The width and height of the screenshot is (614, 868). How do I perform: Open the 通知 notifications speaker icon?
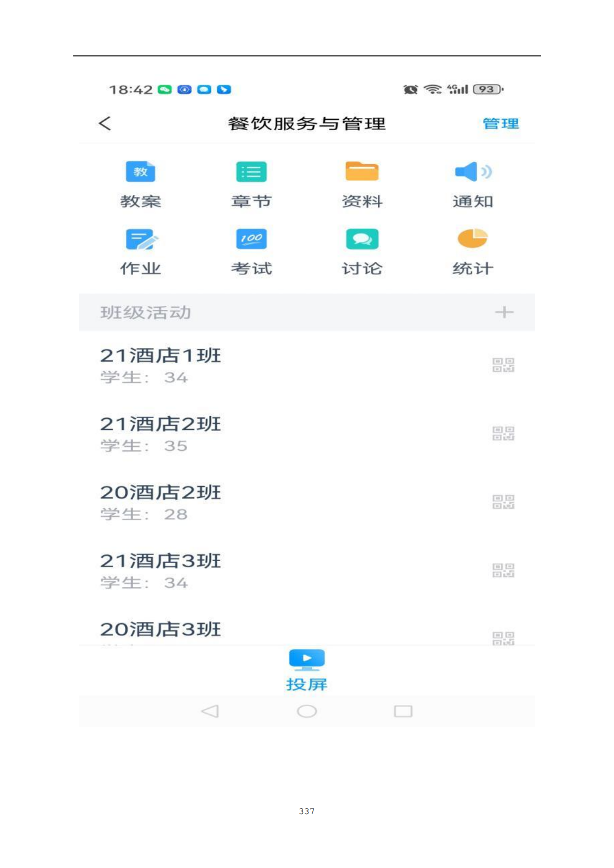click(x=473, y=172)
